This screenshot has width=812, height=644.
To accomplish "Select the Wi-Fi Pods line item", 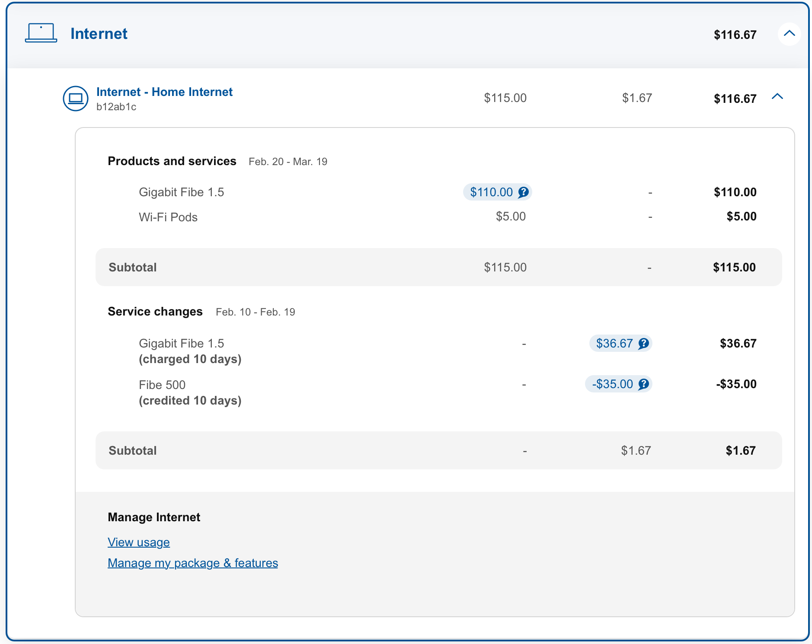I will pyautogui.click(x=168, y=217).
